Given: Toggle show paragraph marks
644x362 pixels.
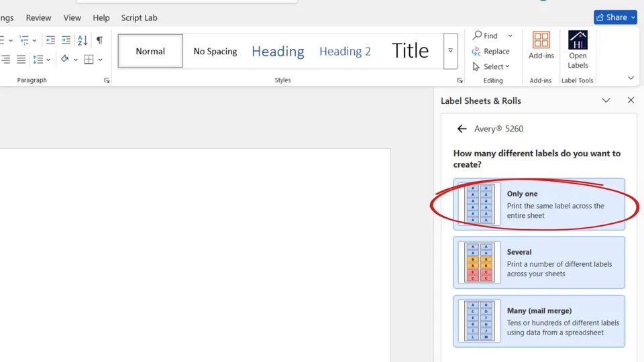Looking at the screenshot, I should tap(99, 40).
